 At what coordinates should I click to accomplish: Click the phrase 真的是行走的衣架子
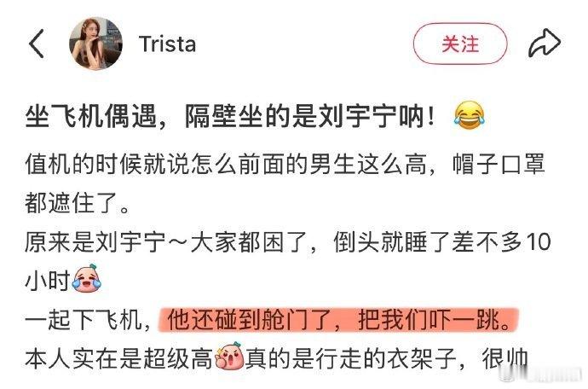351,359
